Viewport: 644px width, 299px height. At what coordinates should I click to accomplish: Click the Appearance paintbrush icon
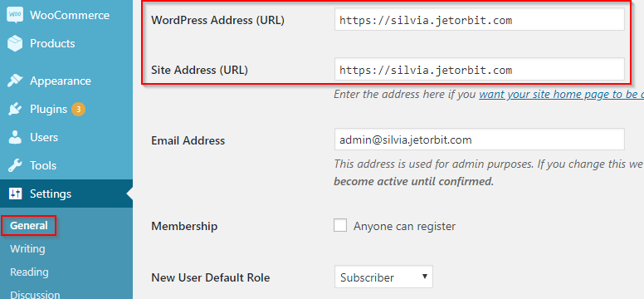point(15,81)
